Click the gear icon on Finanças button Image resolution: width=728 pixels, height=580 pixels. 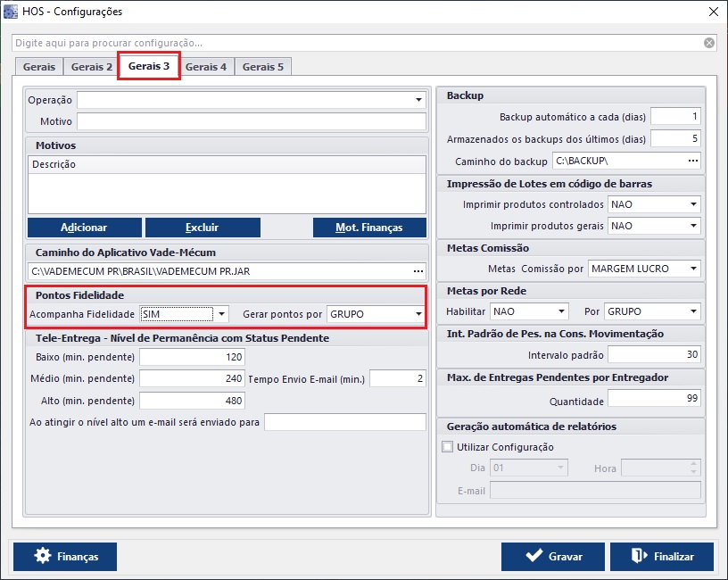click(42, 556)
